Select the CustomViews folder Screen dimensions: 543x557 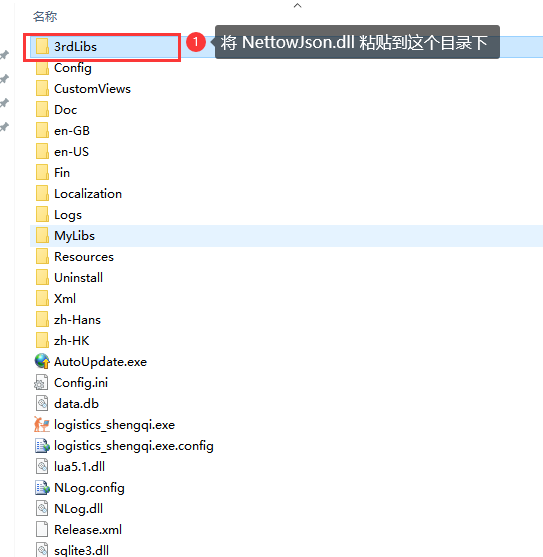(x=83, y=88)
